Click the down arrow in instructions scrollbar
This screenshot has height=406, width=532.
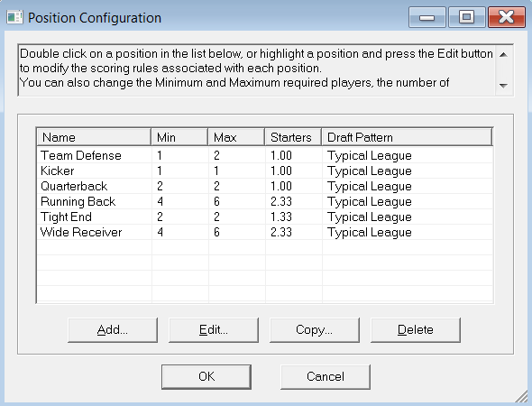[x=503, y=86]
